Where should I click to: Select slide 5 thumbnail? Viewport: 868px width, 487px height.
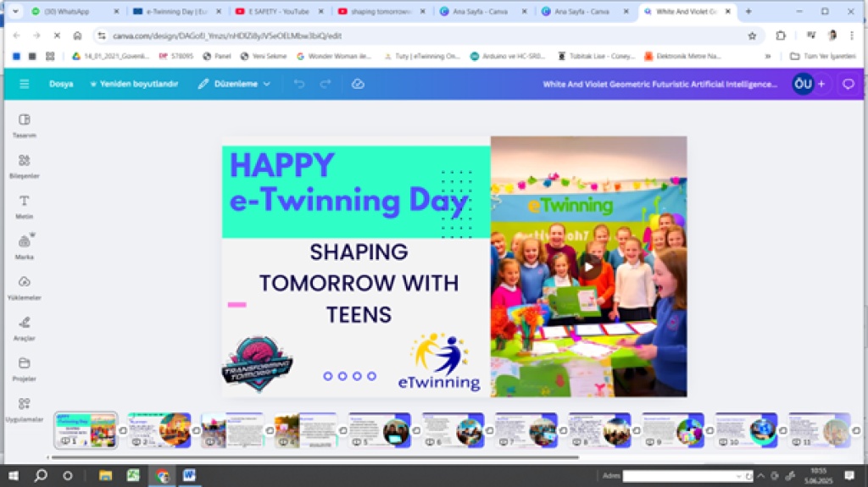click(380, 429)
